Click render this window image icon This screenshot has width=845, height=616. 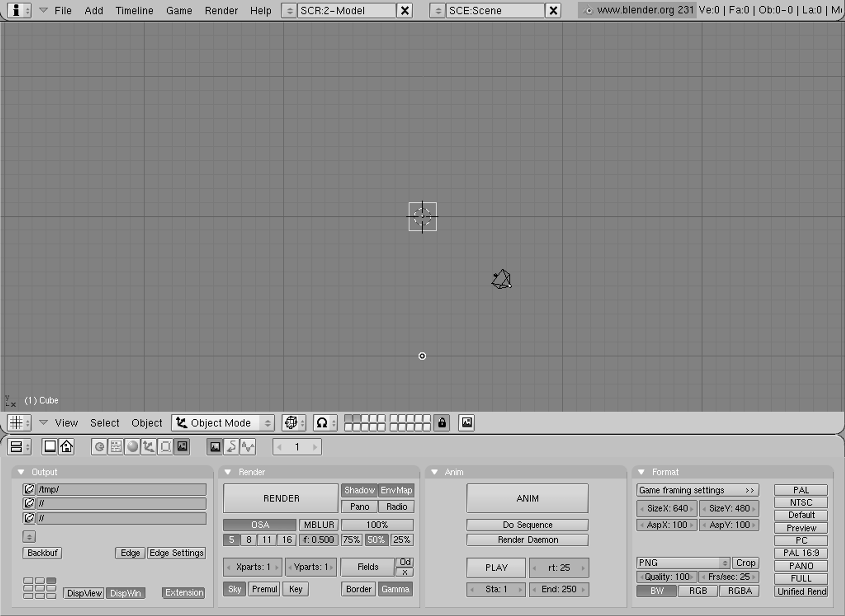[x=467, y=423]
